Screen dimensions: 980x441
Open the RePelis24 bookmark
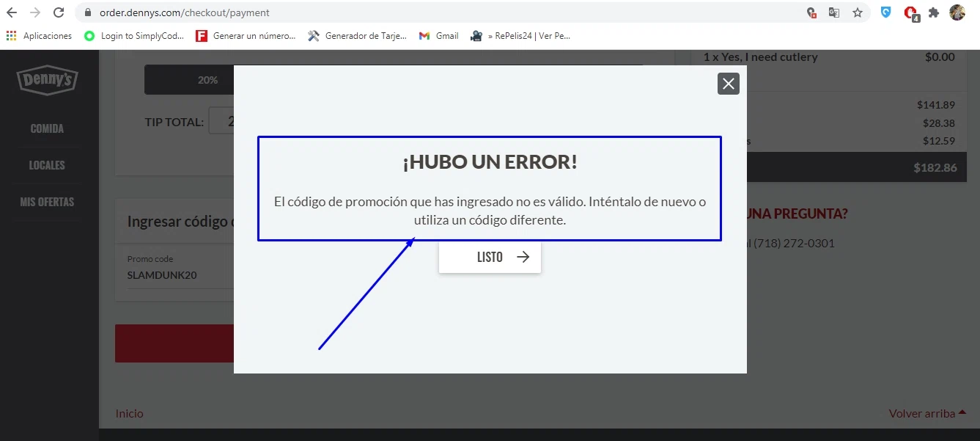click(520, 35)
